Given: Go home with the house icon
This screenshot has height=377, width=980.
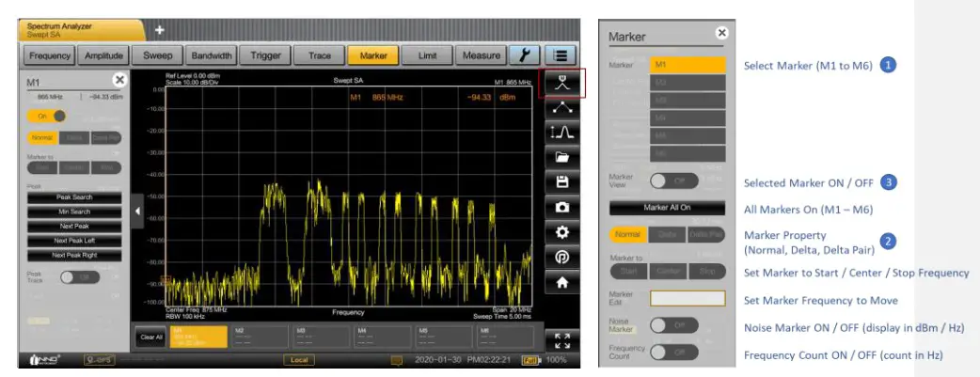Looking at the screenshot, I should click(561, 282).
